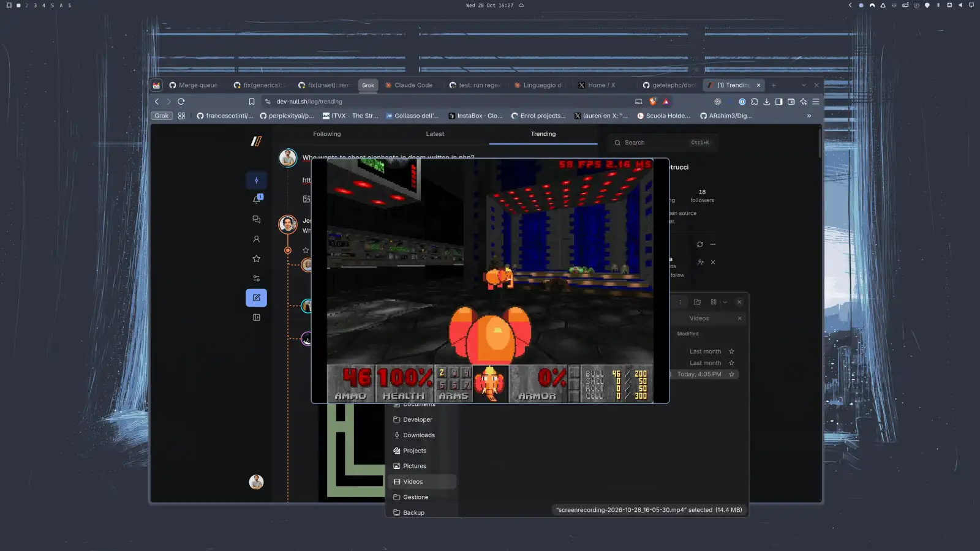Image resolution: width=980 pixels, height=551 pixels.
Task: Open the Developer folder in file dialog
Action: click(421, 419)
